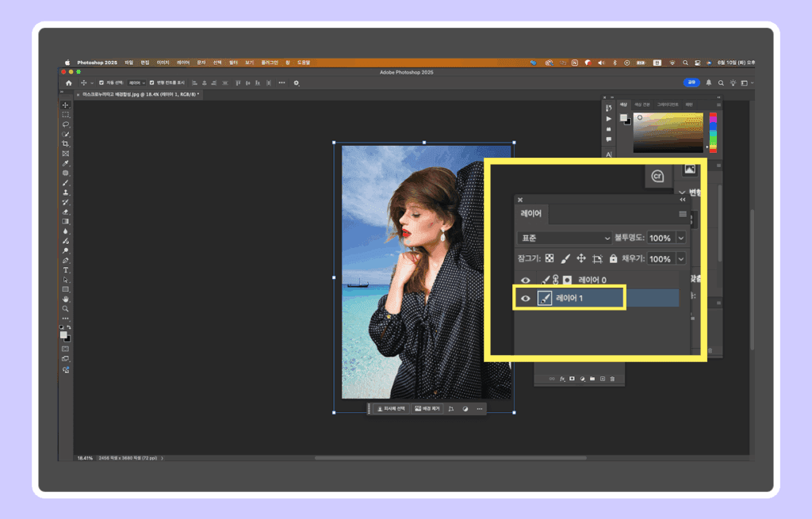Open the auto-select 레이어 dropdown
Viewport: 812px width, 519px height.
click(x=136, y=82)
